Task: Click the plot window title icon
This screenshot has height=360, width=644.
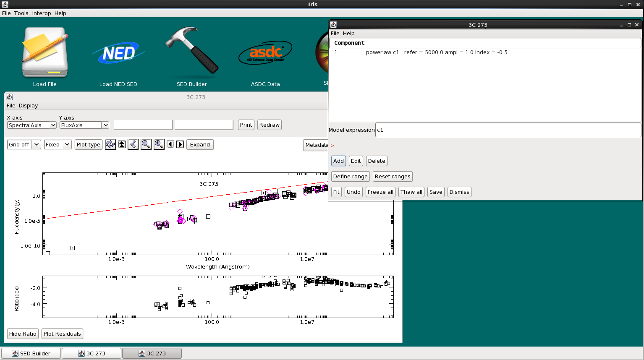Action: 9,97
